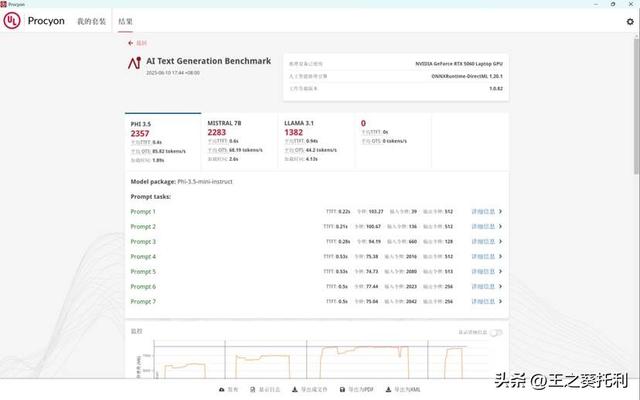Toggle the show detailed info switch above chart
This screenshot has height=400, width=640.
496,333
